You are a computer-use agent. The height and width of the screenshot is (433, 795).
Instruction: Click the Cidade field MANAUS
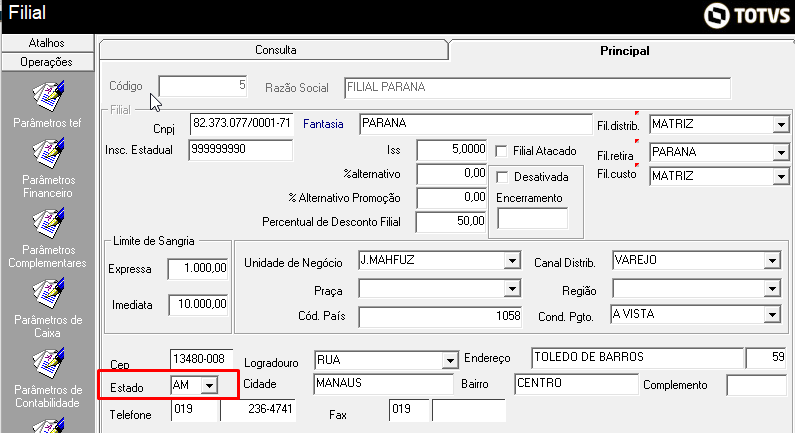383,384
